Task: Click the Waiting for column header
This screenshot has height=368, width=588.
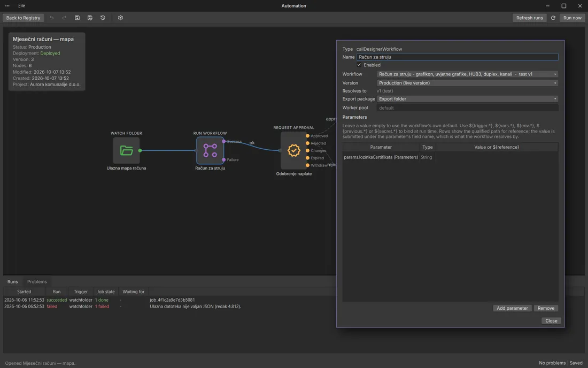Action: pos(134,292)
